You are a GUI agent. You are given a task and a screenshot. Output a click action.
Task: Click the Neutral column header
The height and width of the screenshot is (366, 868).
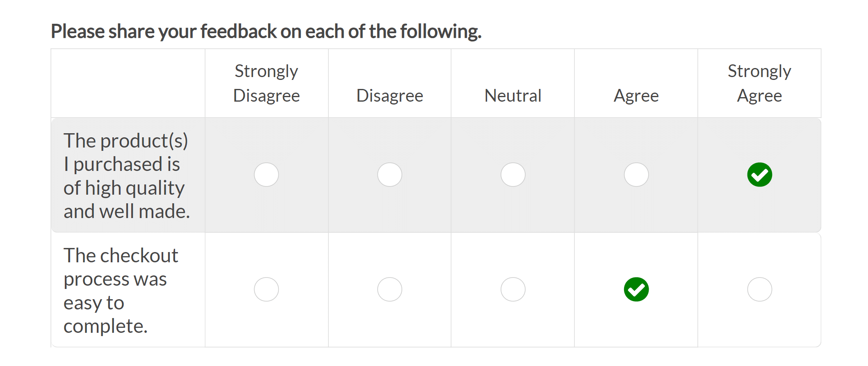513,95
